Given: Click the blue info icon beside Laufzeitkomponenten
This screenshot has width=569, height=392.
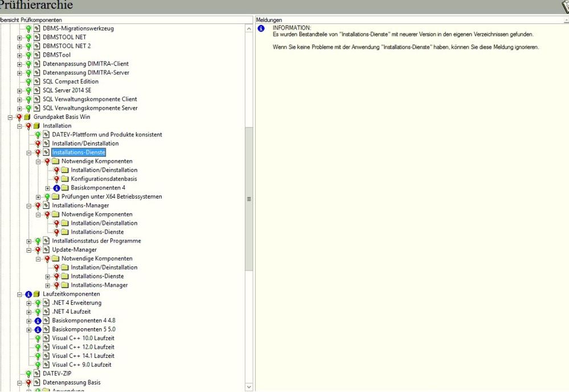Looking at the screenshot, I should 28,294.
